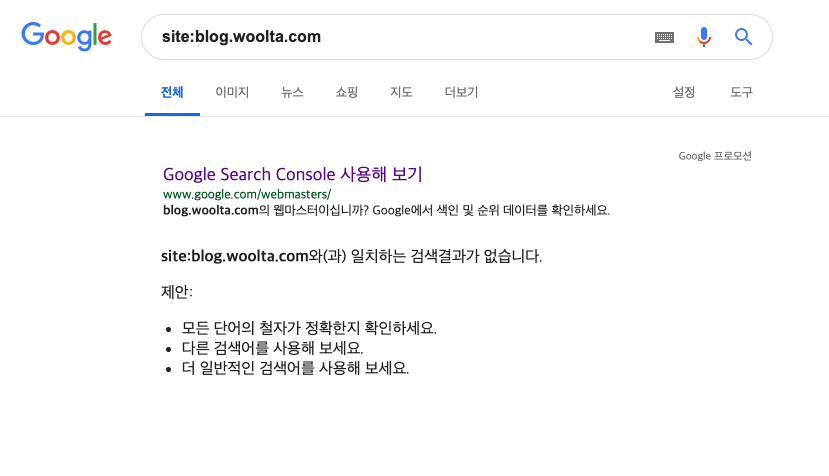Open the 지도 tab
This screenshot has height=476, width=829.
[401, 92]
